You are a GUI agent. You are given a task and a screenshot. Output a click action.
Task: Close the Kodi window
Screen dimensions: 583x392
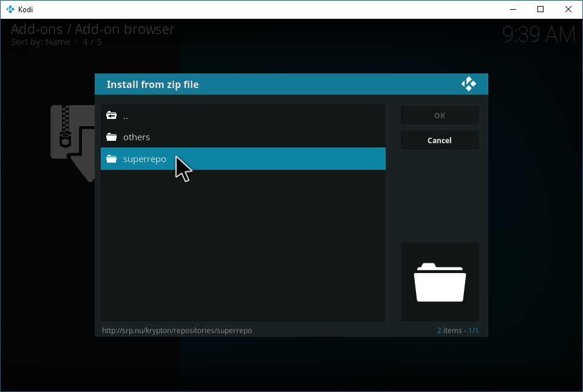coord(568,9)
